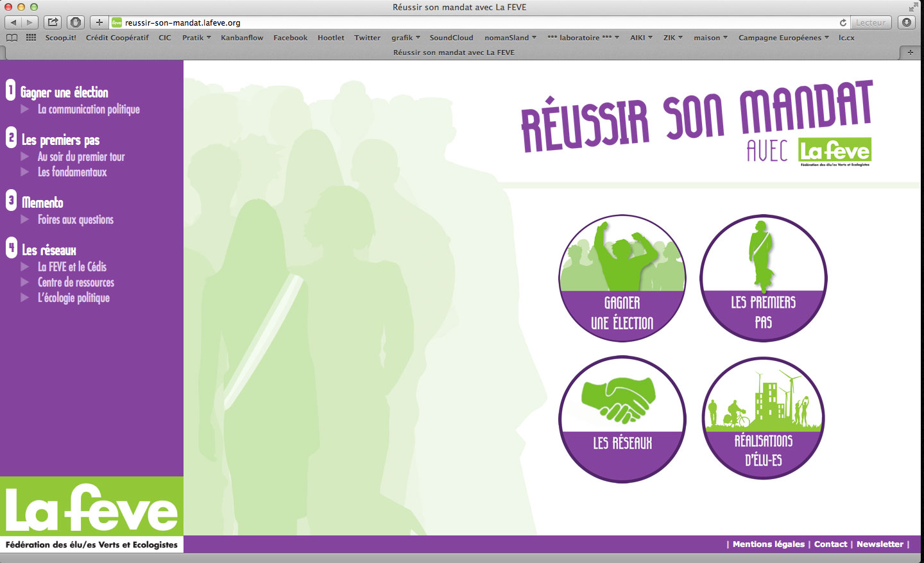924x563 pixels.
Task: Click the arrow beside Centre de ressources
Action: [25, 282]
